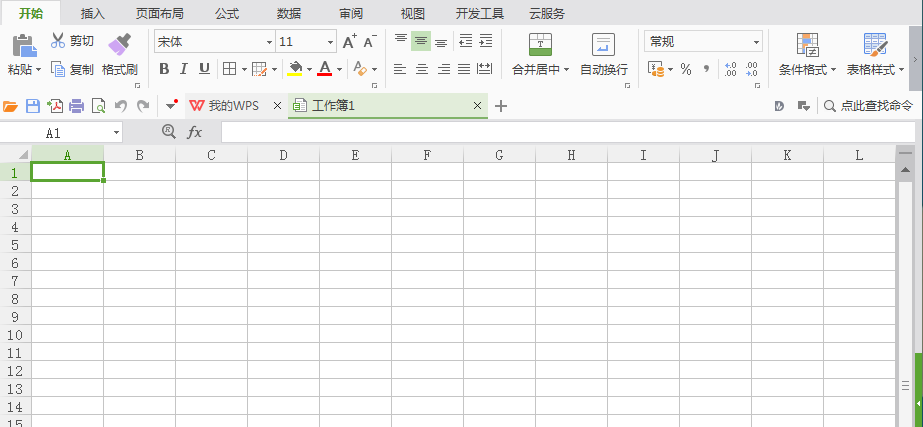Open the font name 宋体 dropdown
Image resolution: width=923 pixels, height=427 pixels.
pyautogui.click(x=270, y=42)
